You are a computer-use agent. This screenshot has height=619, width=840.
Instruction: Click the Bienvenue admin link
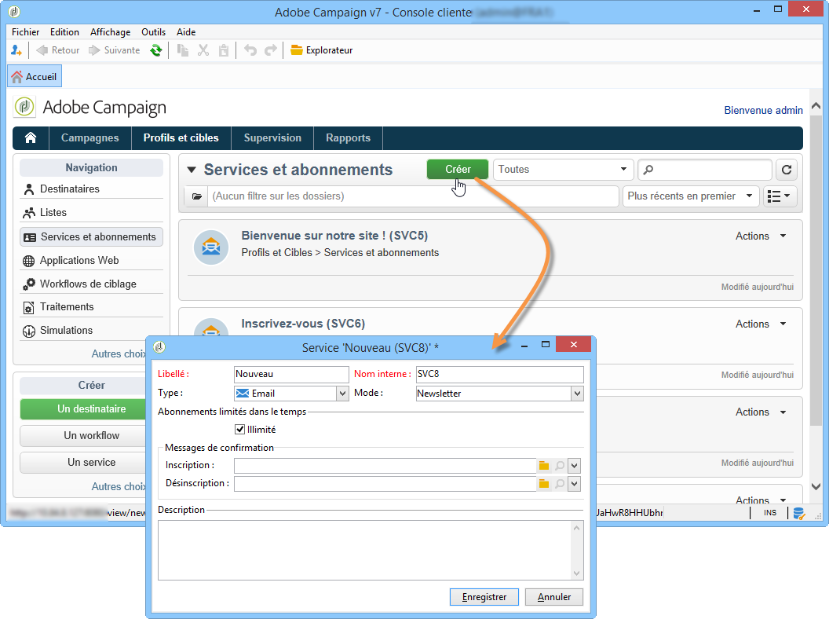pos(763,111)
